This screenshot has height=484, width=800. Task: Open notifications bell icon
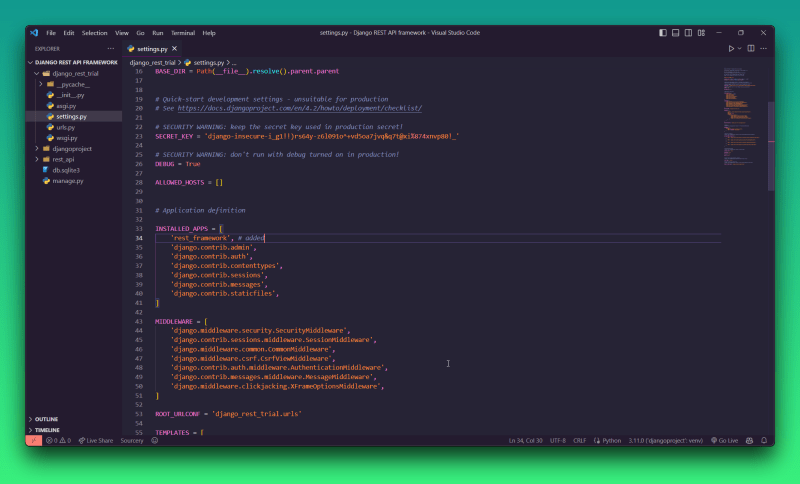pos(764,441)
